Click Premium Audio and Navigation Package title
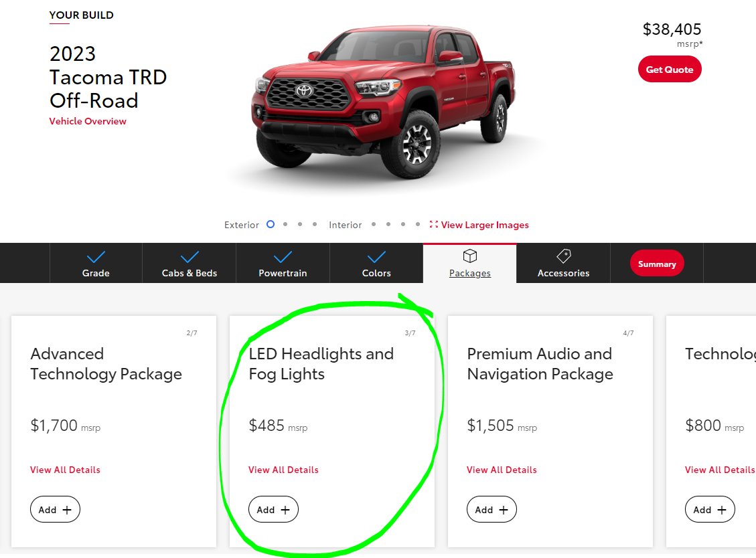756x558 pixels. point(540,364)
